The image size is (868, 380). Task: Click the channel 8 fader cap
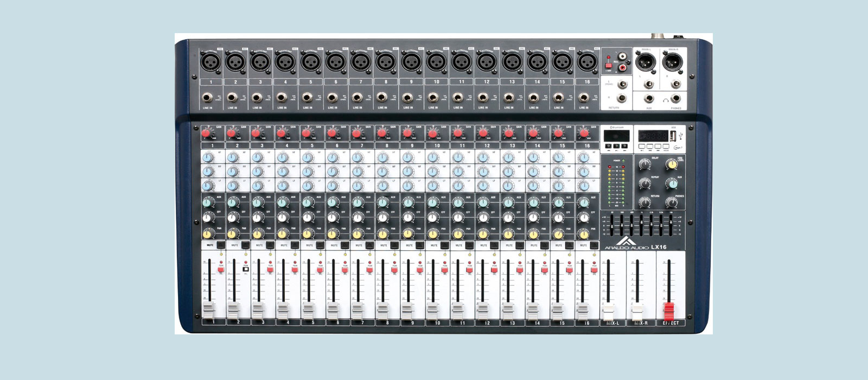pos(383,311)
